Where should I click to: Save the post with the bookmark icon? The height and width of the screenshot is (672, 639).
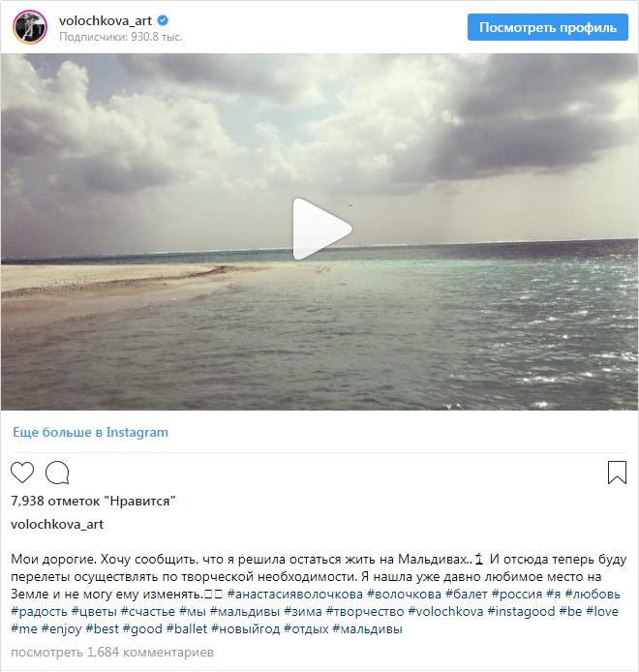coord(617,473)
